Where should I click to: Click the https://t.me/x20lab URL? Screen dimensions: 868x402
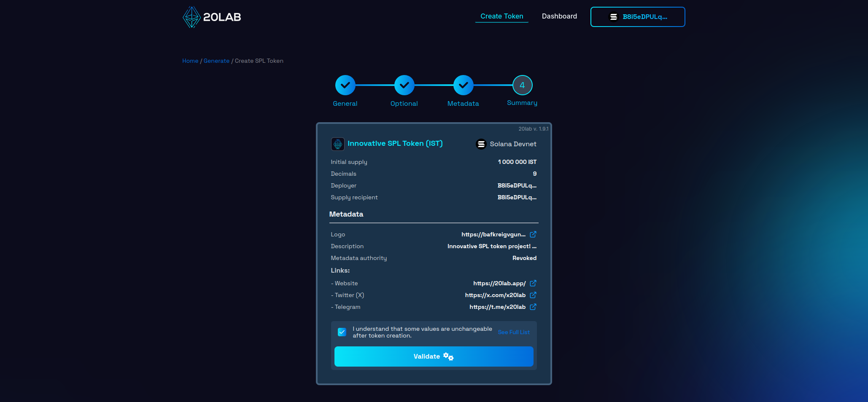point(497,307)
